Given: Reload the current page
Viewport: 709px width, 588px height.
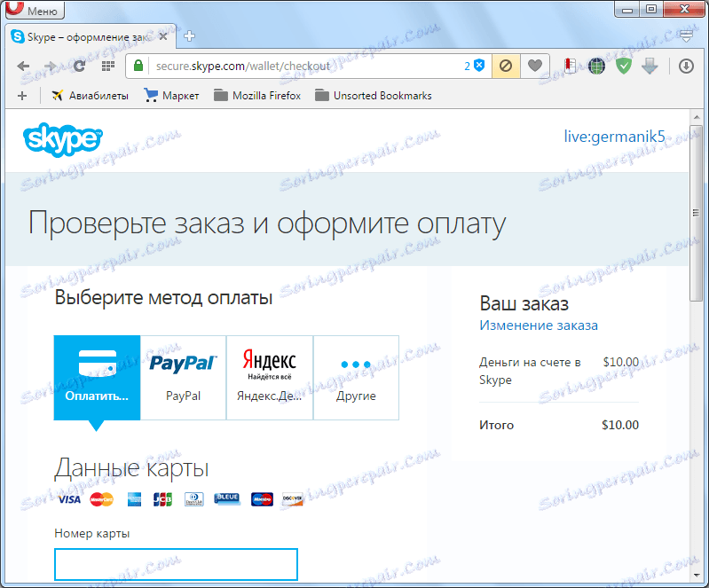Looking at the screenshot, I should tap(80, 66).
